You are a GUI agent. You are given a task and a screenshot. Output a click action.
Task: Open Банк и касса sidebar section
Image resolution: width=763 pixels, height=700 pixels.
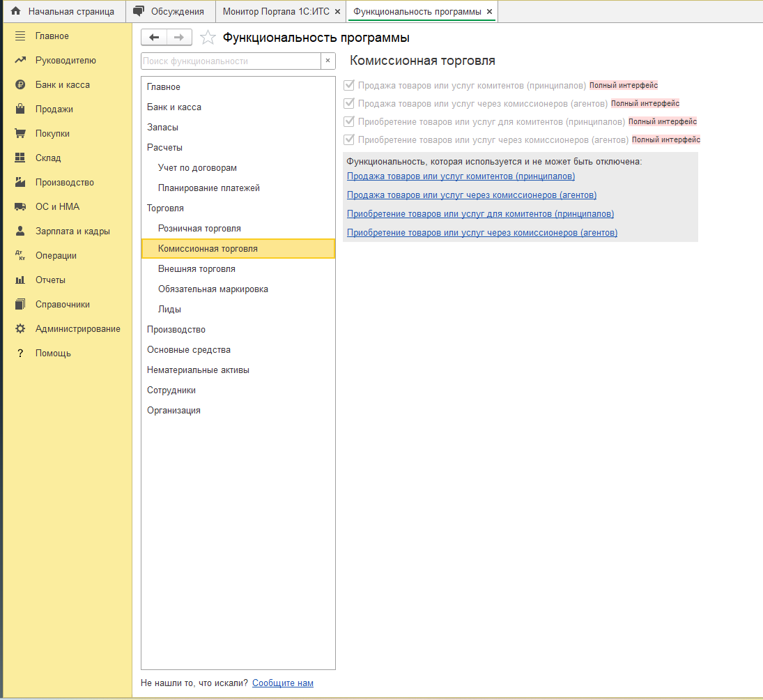63,84
